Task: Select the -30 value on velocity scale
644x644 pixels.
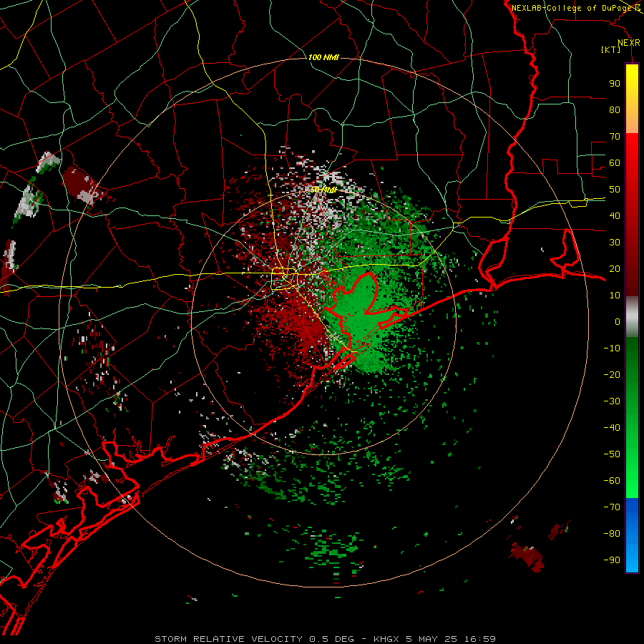Action: click(612, 401)
